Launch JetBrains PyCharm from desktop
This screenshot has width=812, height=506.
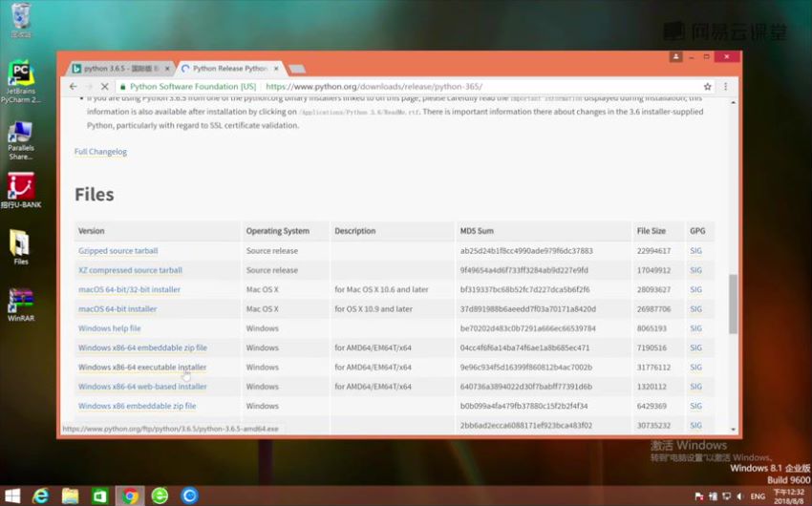(x=21, y=81)
